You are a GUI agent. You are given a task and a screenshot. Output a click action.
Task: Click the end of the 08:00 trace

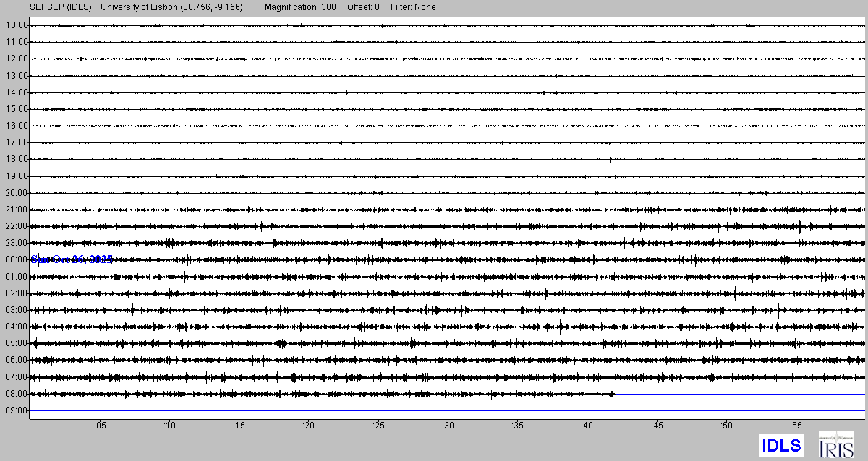tap(613, 394)
